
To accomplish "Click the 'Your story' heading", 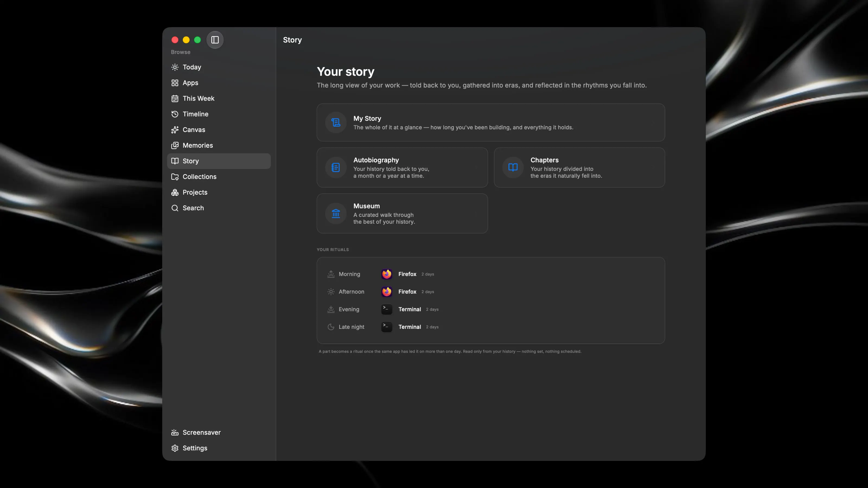I will 345,72.
